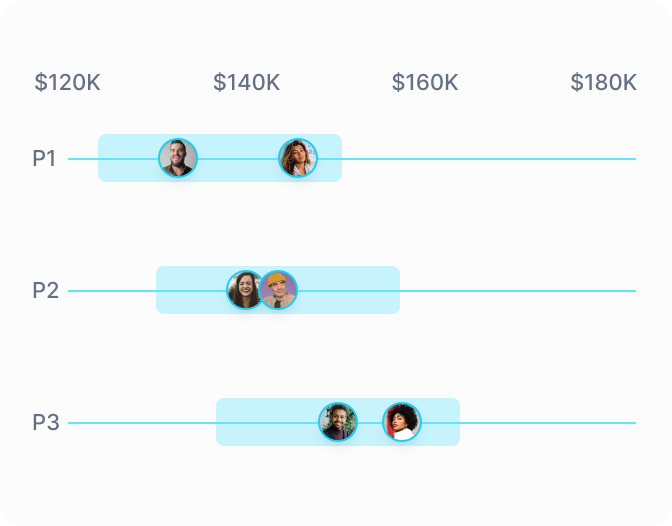This screenshot has height=526, width=672.
Task: Click the curly-haired woman avatar in P3
Action: point(402,422)
